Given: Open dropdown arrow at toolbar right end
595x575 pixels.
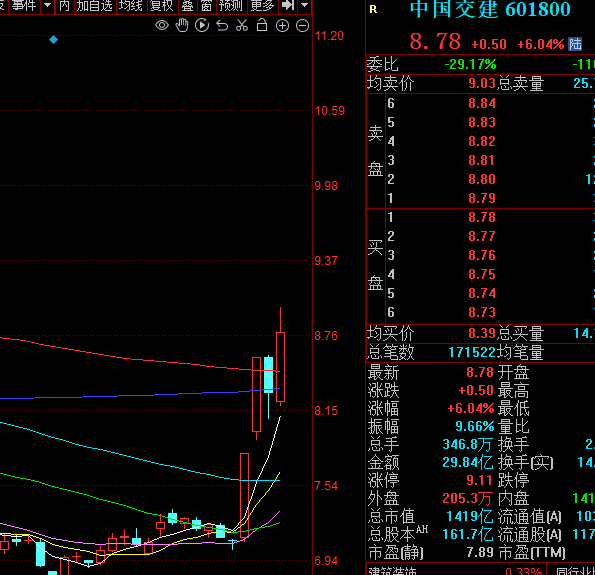Looking at the screenshot, I should [x=304, y=6].
